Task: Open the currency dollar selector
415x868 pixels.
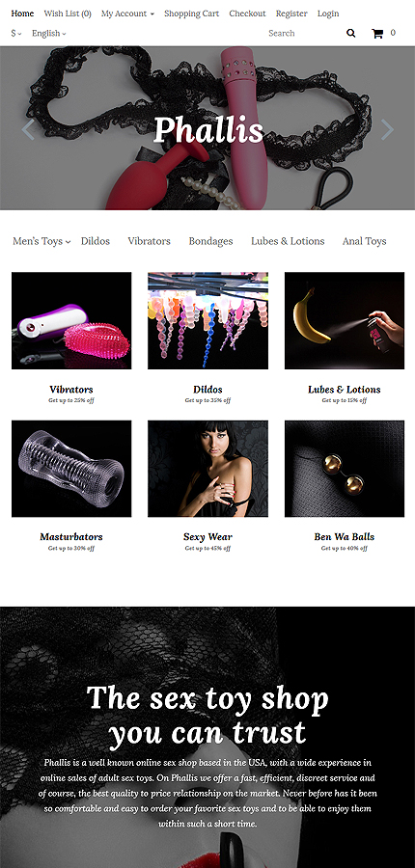Action: coord(16,33)
